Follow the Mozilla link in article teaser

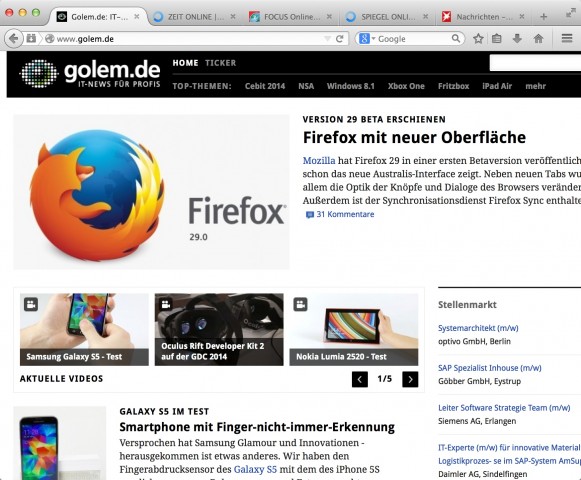coord(319,160)
